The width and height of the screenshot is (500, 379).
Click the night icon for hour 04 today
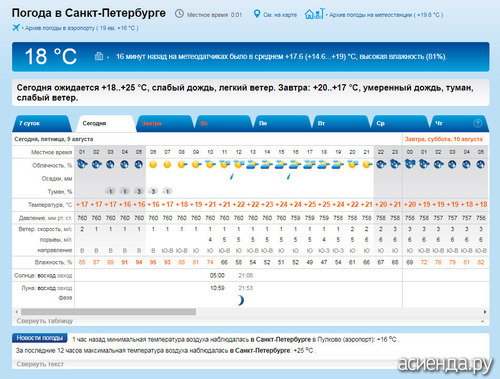[x=125, y=164]
